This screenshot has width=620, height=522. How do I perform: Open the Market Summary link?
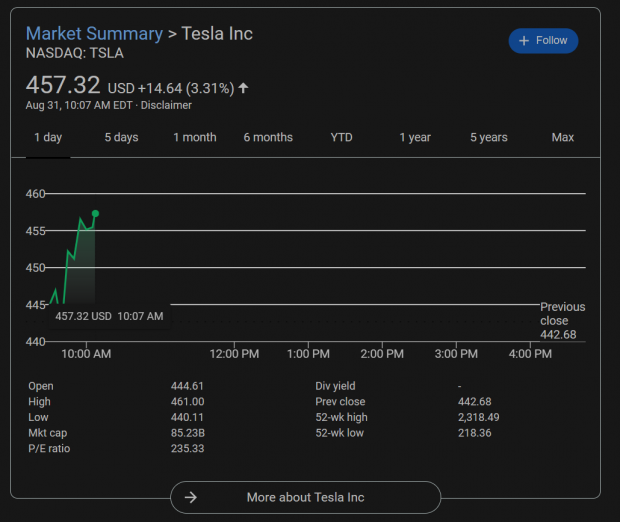pyautogui.click(x=94, y=34)
